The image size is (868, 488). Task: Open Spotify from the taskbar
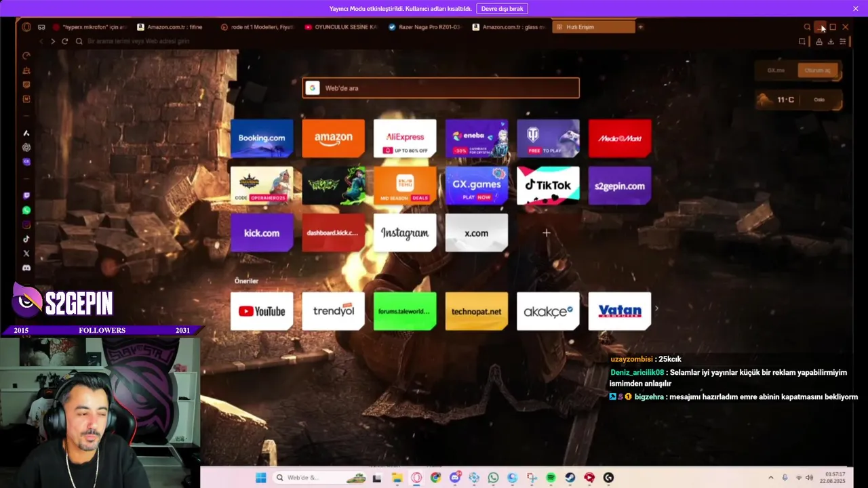coord(551,478)
